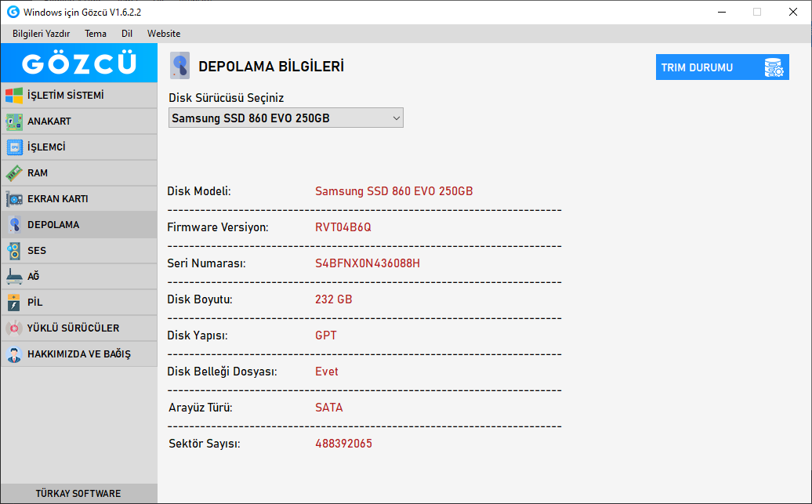Click the CPU chip icon beside İşlemci
This screenshot has width=812, height=504.
coord(14,147)
